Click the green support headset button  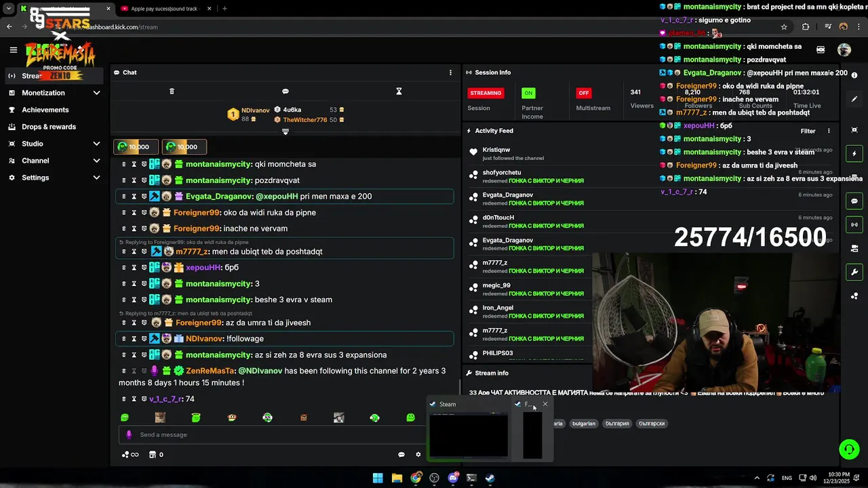[x=849, y=449]
